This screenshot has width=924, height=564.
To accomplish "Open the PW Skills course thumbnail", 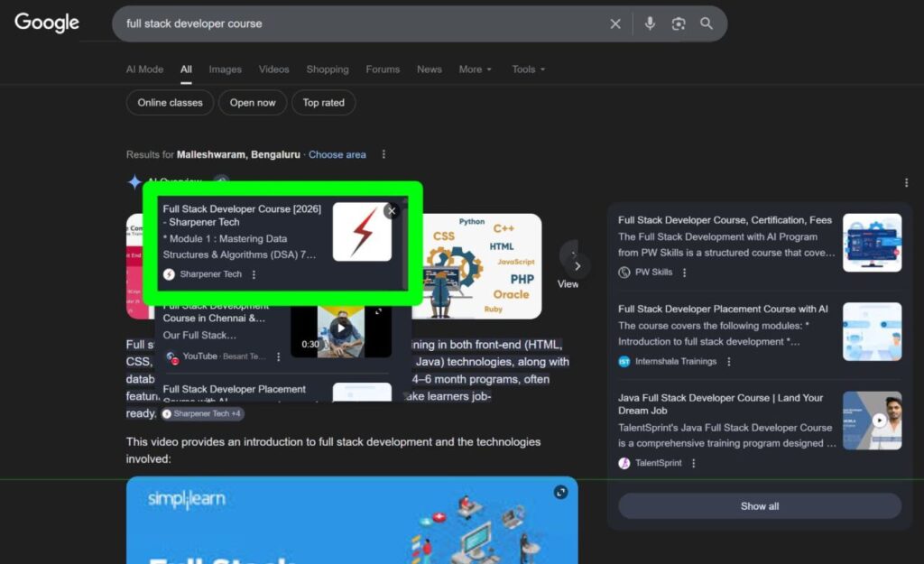I will [x=873, y=243].
